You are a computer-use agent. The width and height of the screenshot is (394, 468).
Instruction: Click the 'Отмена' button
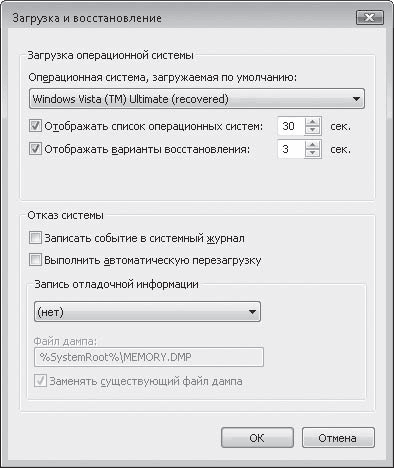[x=338, y=438]
